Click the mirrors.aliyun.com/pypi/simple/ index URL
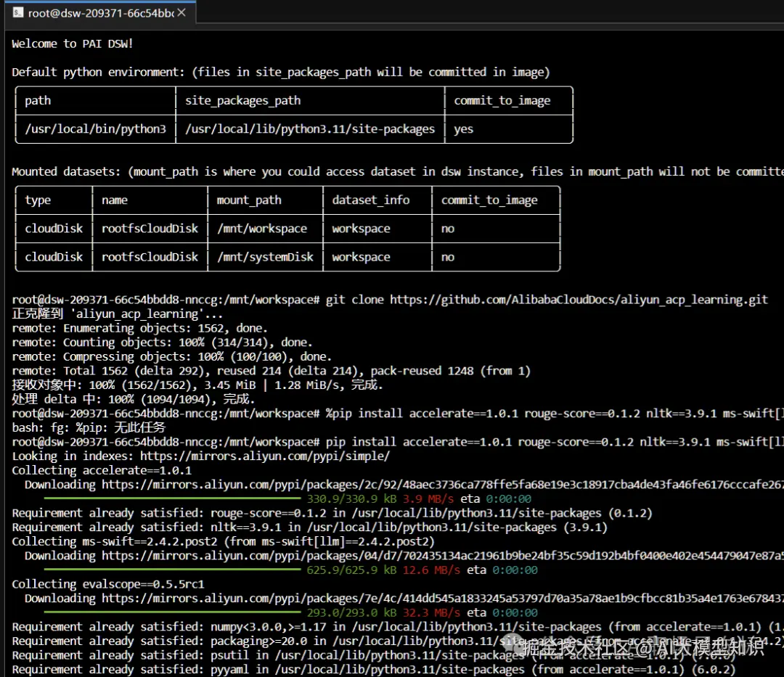 [264, 456]
